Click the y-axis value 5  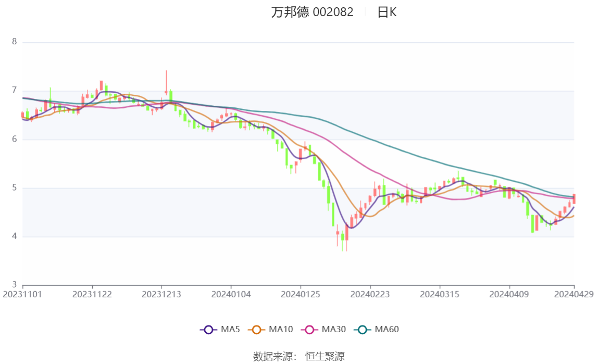[15, 187]
